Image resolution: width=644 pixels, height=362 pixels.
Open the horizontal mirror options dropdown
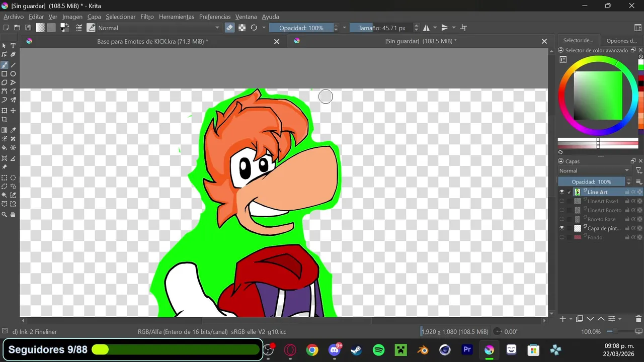point(435,28)
